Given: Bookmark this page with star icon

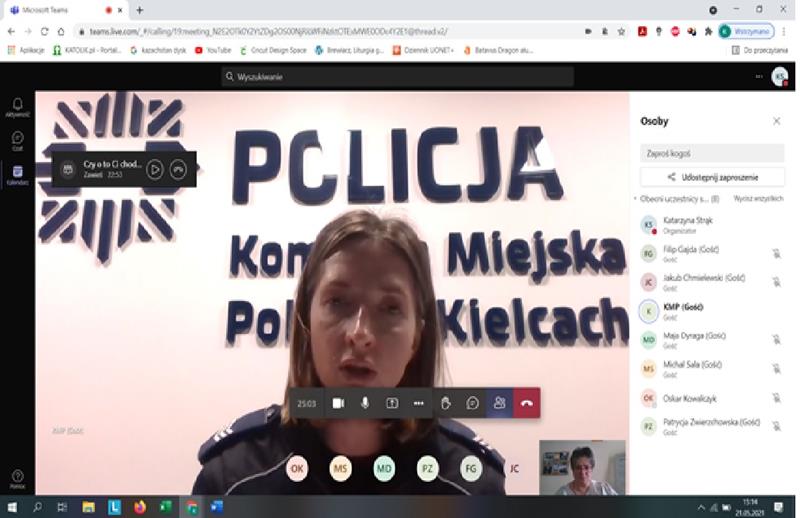Looking at the screenshot, I should pyautogui.click(x=621, y=32).
